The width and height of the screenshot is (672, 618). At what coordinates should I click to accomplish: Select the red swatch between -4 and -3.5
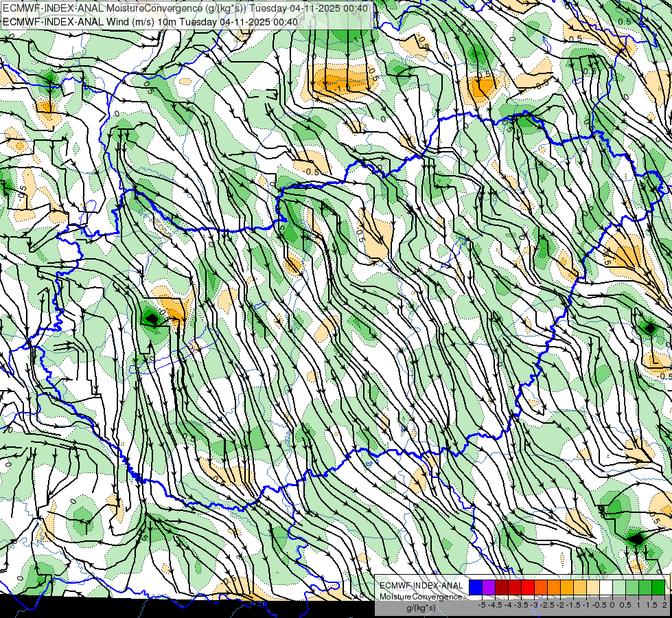point(515,587)
